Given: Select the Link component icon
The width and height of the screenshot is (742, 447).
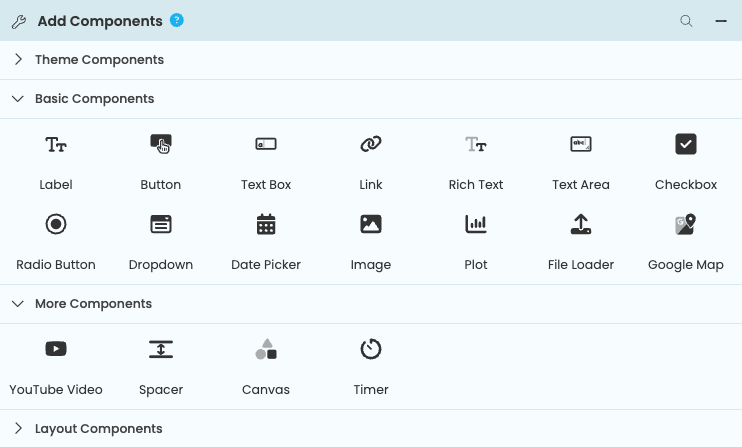Looking at the screenshot, I should tap(371, 145).
